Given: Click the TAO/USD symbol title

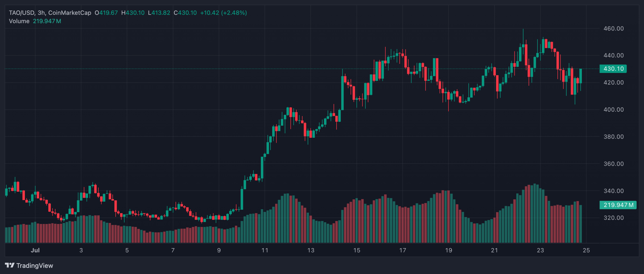Looking at the screenshot, I should tap(21, 13).
